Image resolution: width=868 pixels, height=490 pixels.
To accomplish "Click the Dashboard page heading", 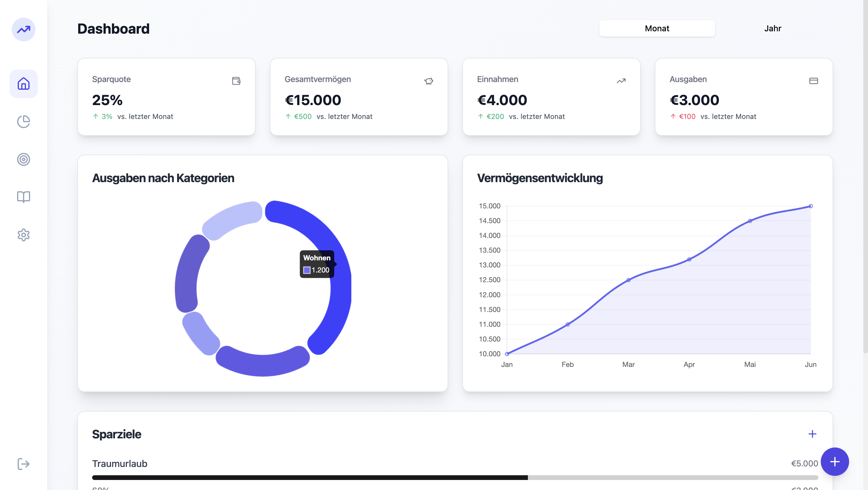I will (113, 29).
